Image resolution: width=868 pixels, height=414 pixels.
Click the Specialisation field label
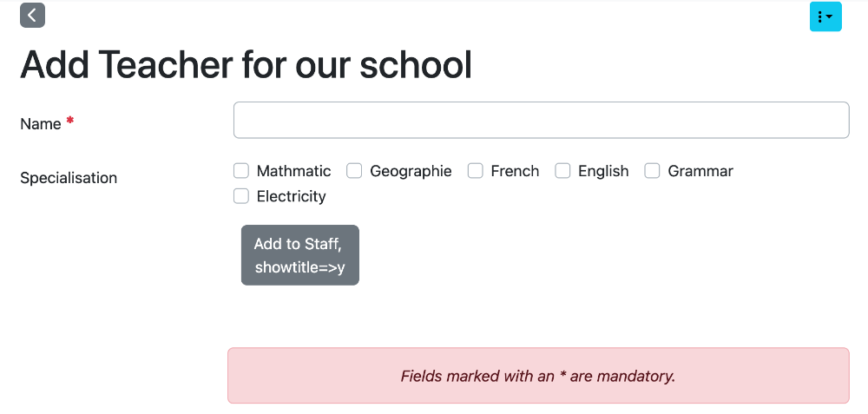point(69,178)
